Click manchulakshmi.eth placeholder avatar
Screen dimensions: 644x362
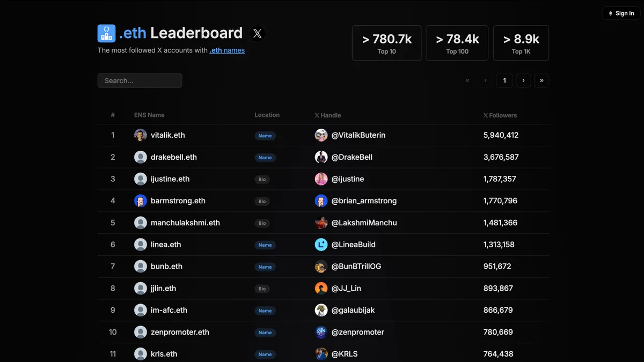pyautogui.click(x=141, y=223)
